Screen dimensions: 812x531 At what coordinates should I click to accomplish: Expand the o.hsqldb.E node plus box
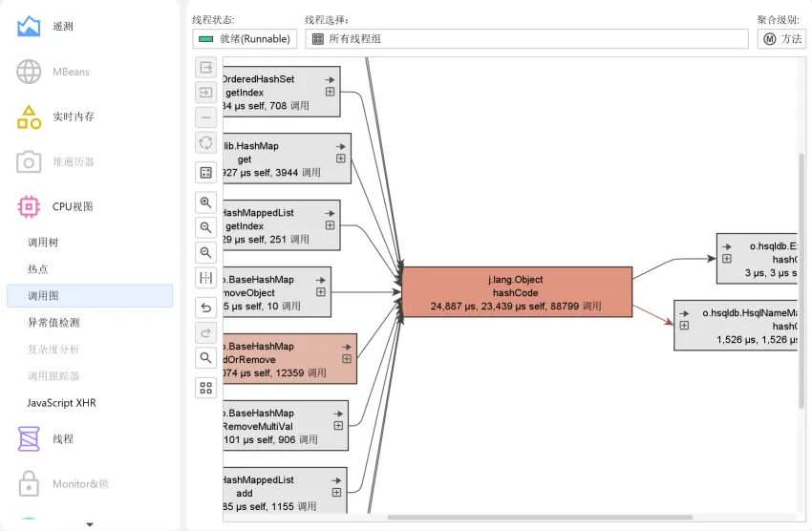727,258
